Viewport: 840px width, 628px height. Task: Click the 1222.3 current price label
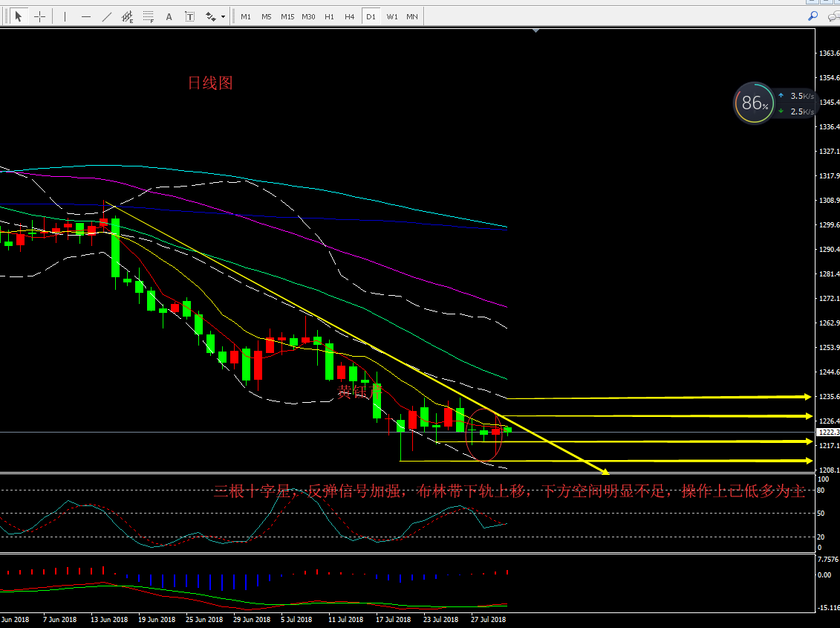827,432
